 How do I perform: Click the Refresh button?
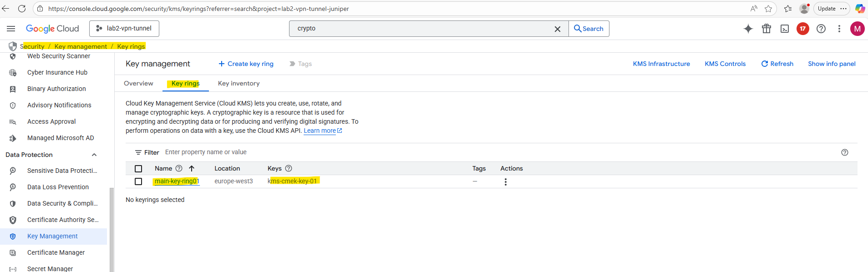coord(777,64)
